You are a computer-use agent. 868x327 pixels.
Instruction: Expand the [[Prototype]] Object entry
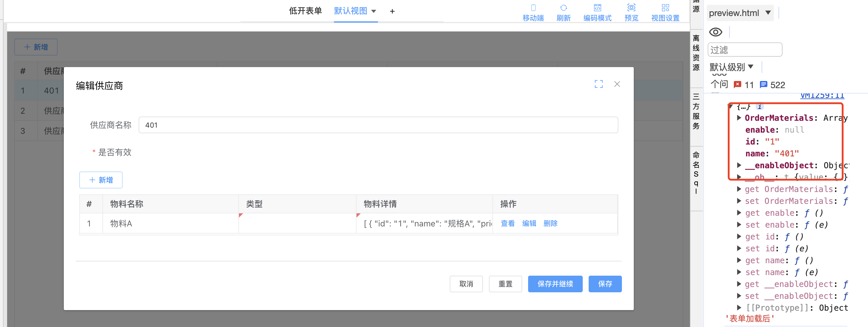click(x=739, y=307)
